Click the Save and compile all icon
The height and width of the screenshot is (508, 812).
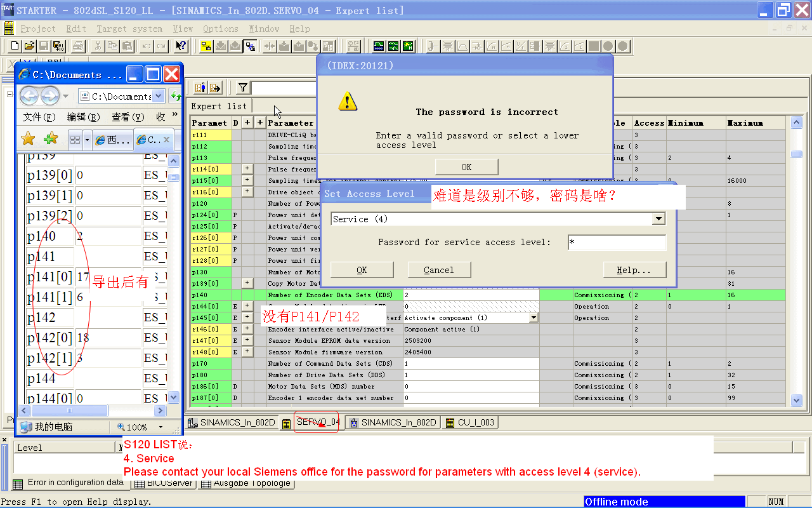tap(58, 46)
